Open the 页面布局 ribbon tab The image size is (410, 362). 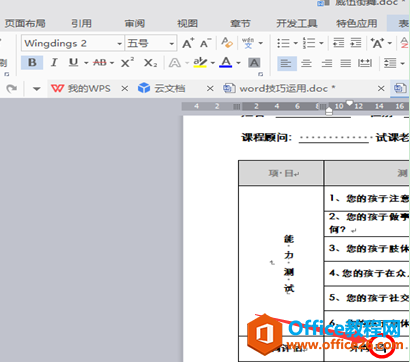click(x=25, y=23)
